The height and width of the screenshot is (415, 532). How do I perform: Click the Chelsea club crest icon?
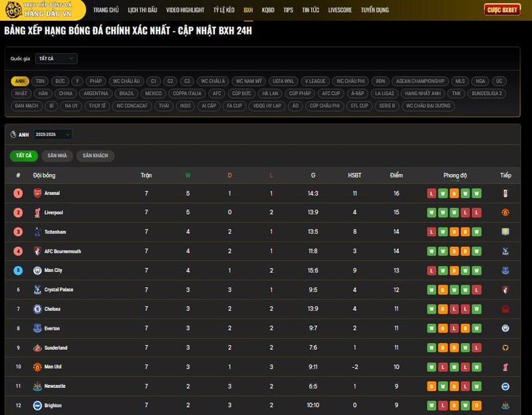point(37,309)
